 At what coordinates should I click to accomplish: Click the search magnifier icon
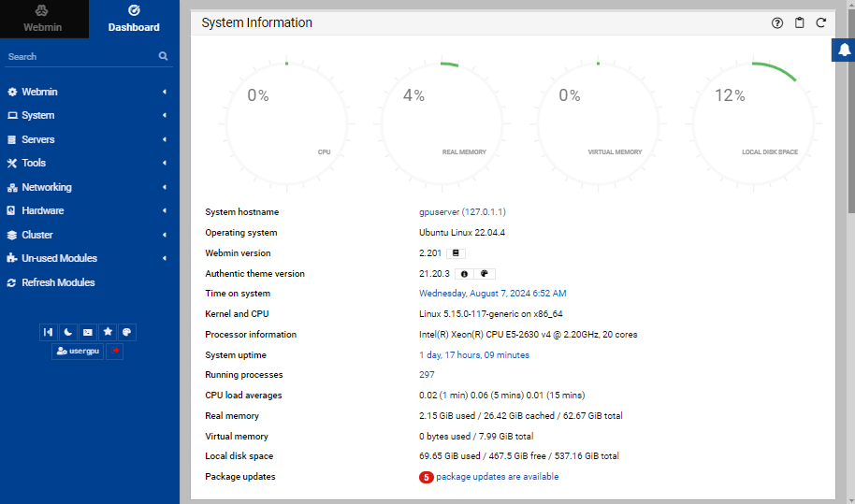[x=163, y=56]
